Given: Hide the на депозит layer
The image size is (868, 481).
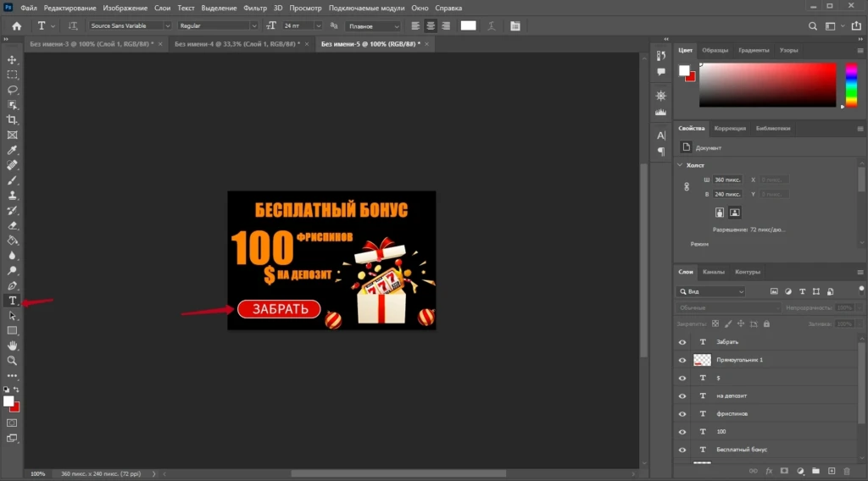Looking at the screenshot, I should (682, 395).
